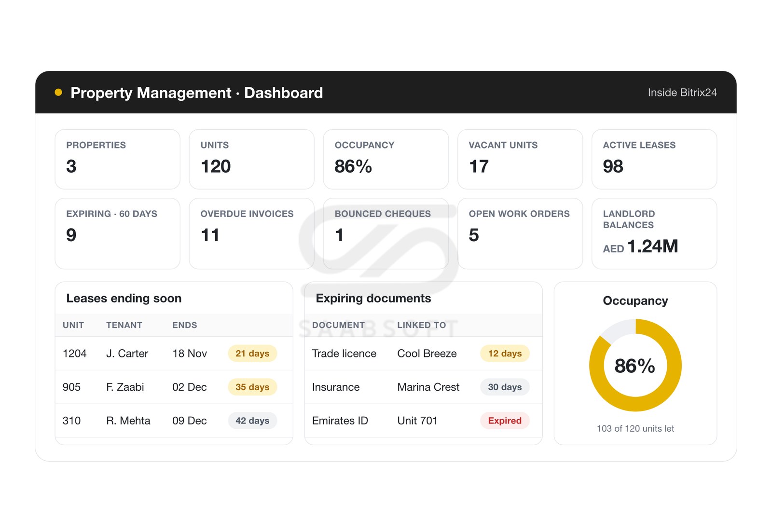Click tenant J. Carter

pyautogui.click(x=127, y=354)
